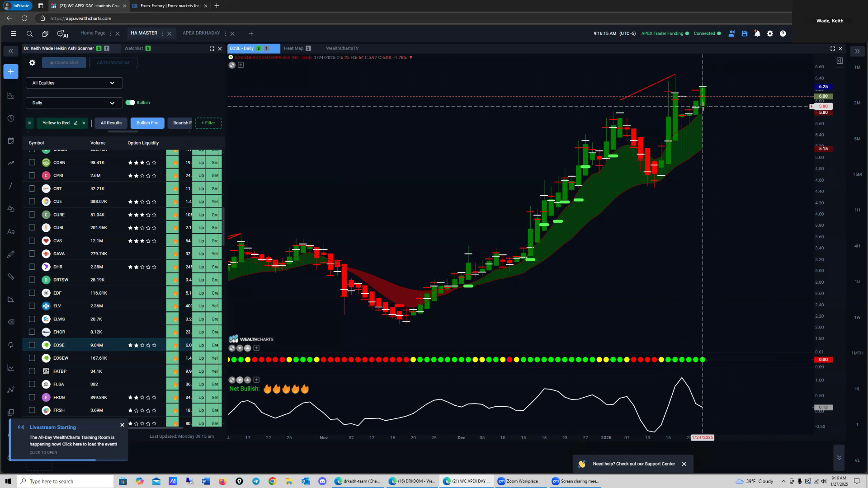This screenshot has width=868, height=488.
Task: Select the trend line drawing tool
Action: coord(11,186)
